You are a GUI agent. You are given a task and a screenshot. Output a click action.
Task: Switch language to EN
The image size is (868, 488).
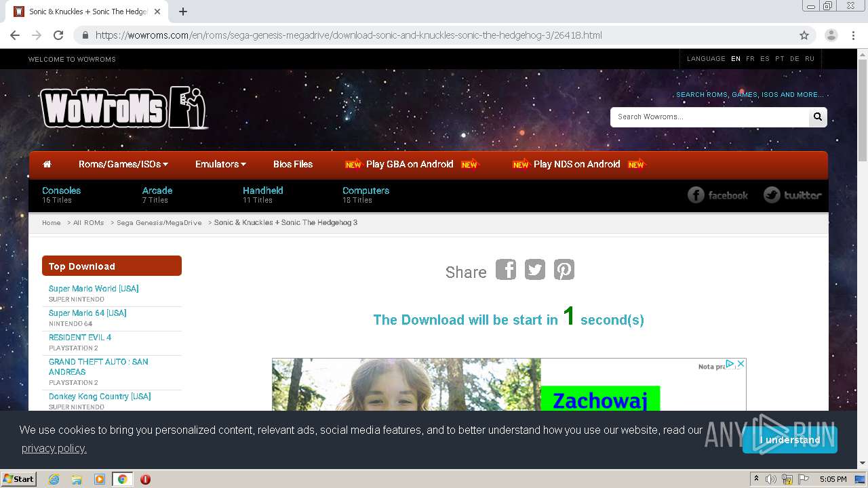pyautogui.click(x=736, y=59)
